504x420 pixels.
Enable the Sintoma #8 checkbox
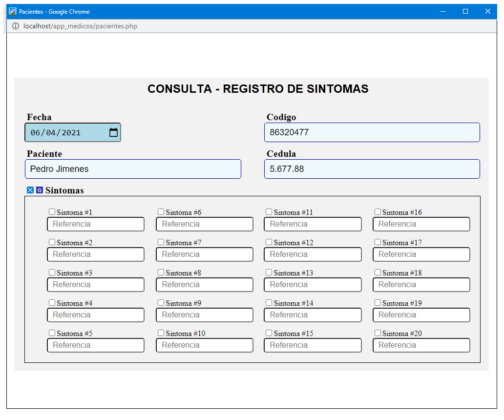pos(161,272)
